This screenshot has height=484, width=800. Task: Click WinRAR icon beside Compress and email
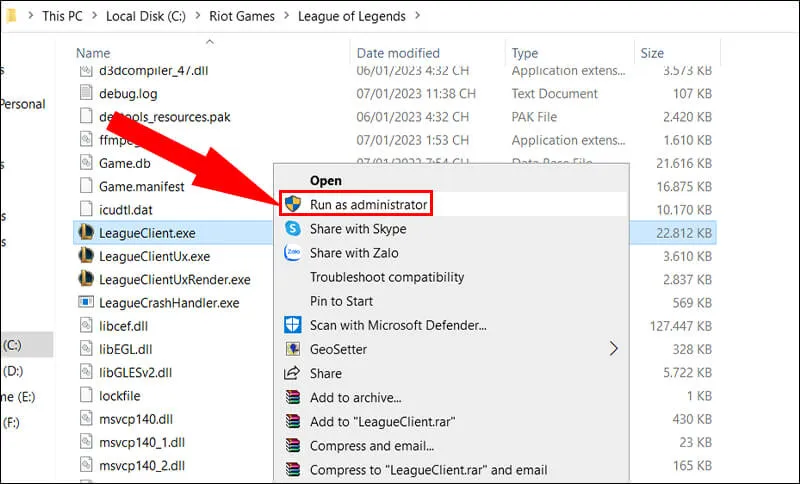click(x=293, y=445)
